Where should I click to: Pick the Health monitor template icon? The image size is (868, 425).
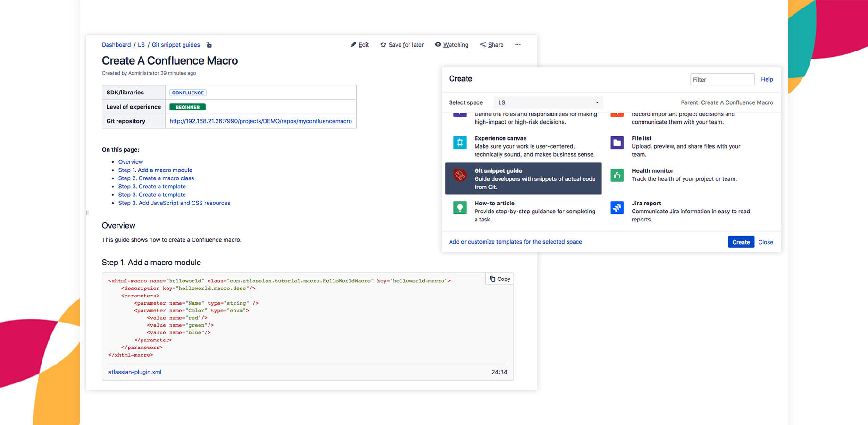tap(617, 175)
